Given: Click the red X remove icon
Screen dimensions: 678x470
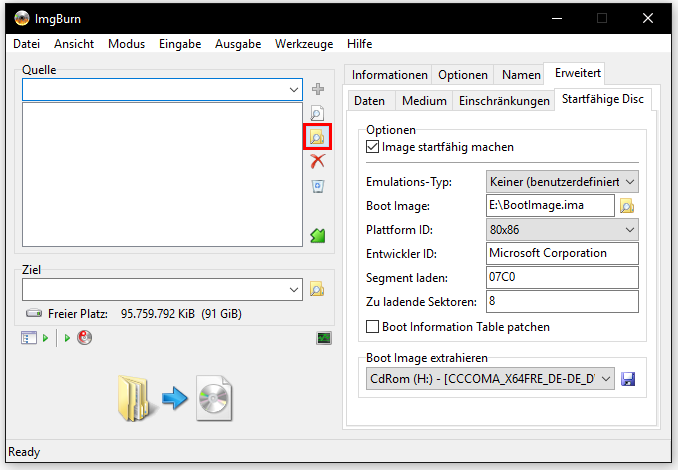Looking at the screenshot, I should [x=317, y=161].
